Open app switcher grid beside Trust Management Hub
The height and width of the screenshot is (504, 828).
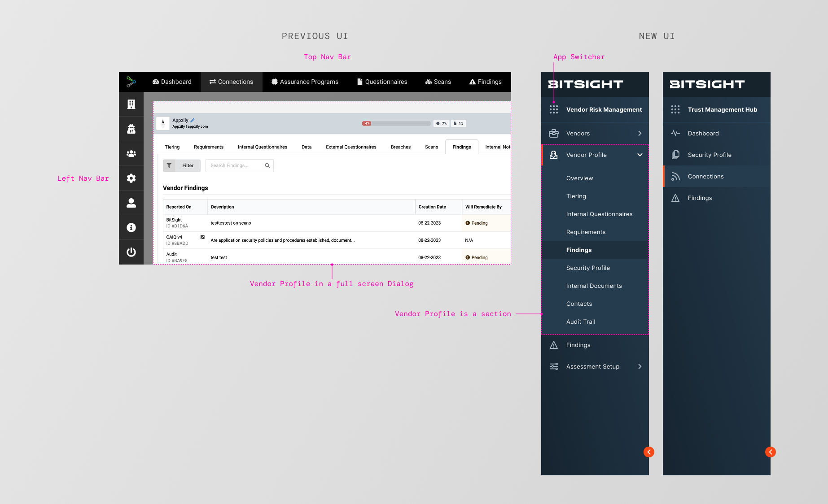[675, 109]
